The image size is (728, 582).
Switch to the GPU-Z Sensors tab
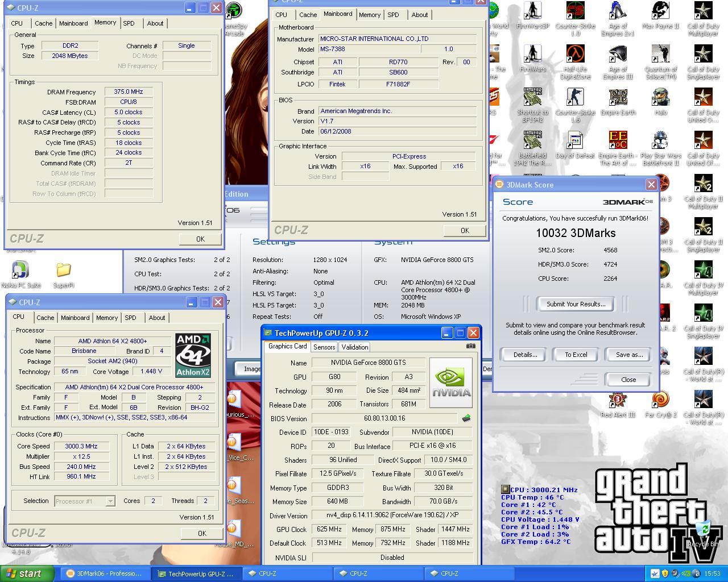[324, 347]
